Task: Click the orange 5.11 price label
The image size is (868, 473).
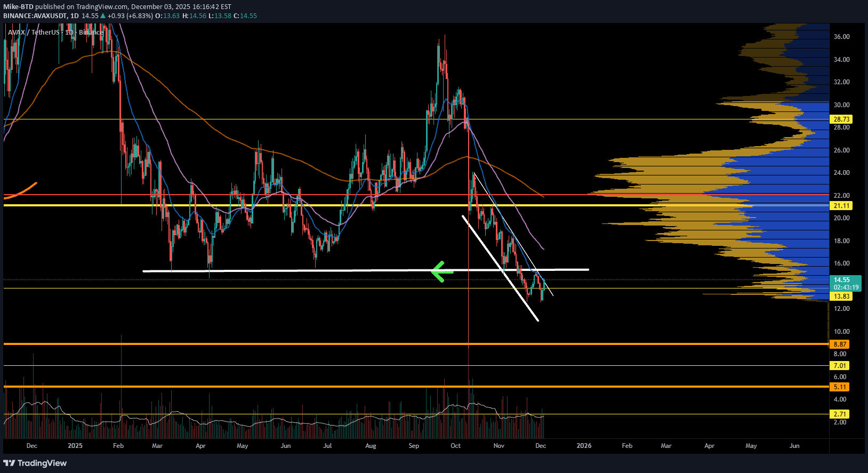Action: 840,387
